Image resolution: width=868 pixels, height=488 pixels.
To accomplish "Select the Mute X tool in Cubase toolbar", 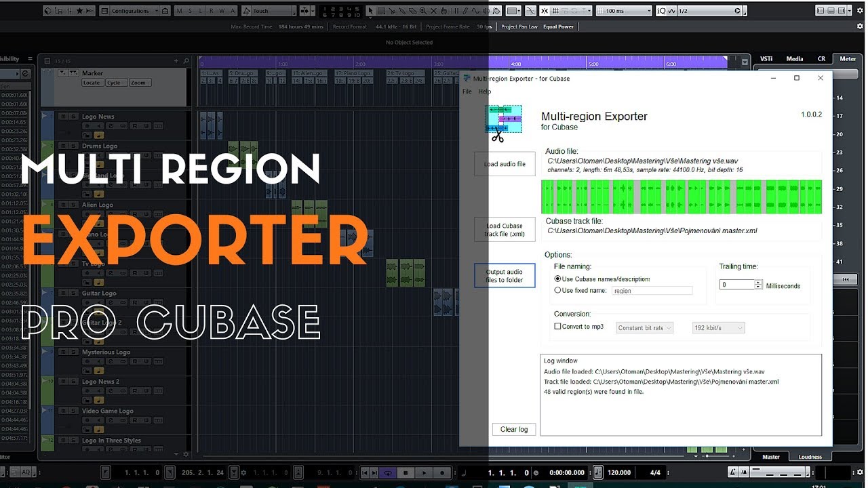I will [433, 11].
